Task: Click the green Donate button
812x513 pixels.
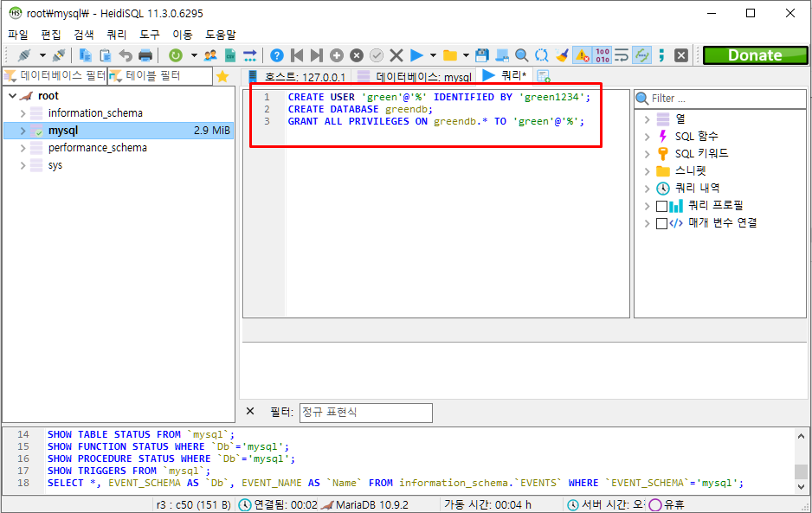Action: (x=755, y=55)
